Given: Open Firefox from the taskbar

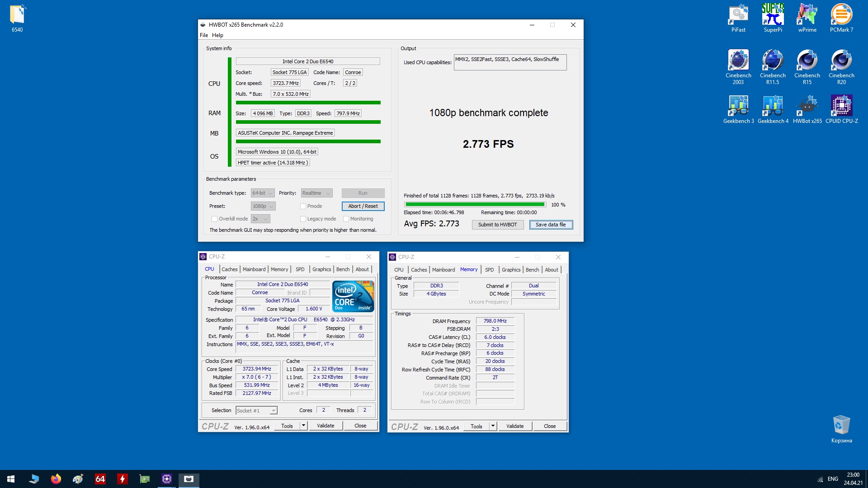Looking at the screenshot, I should click(56, 479).
